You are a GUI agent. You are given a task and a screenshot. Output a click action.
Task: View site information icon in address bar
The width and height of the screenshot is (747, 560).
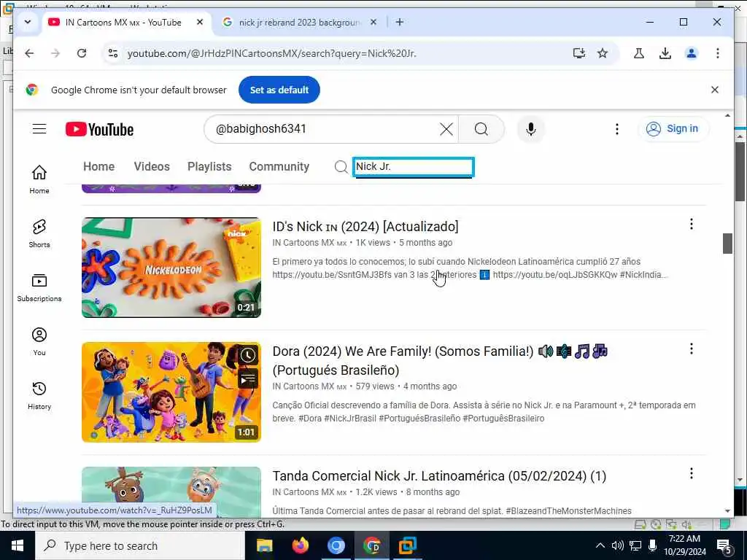point(113,53)
